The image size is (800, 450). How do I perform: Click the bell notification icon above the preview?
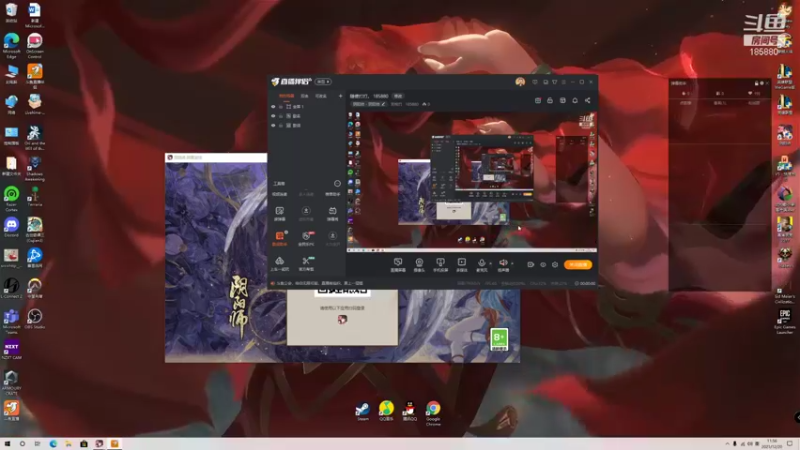[x=575, y=101]
